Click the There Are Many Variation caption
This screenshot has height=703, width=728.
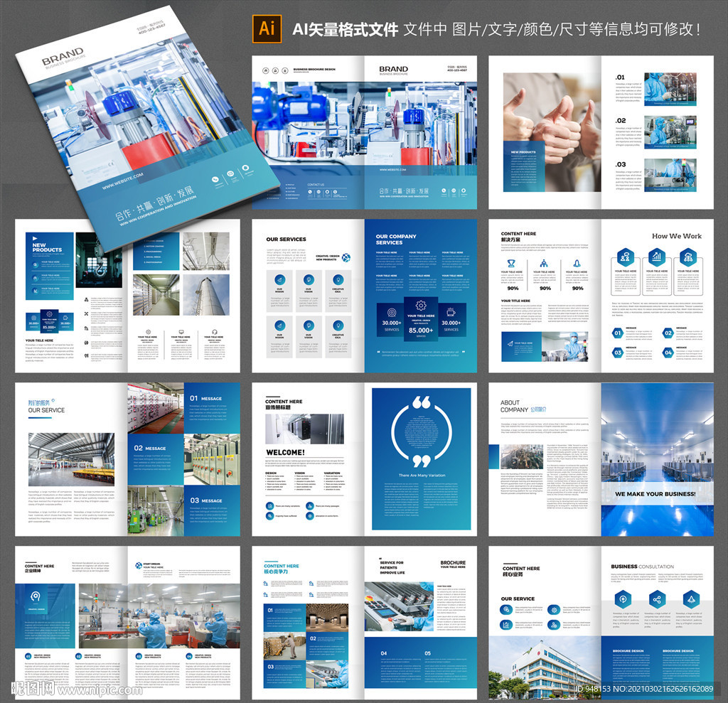pos(422,476)
